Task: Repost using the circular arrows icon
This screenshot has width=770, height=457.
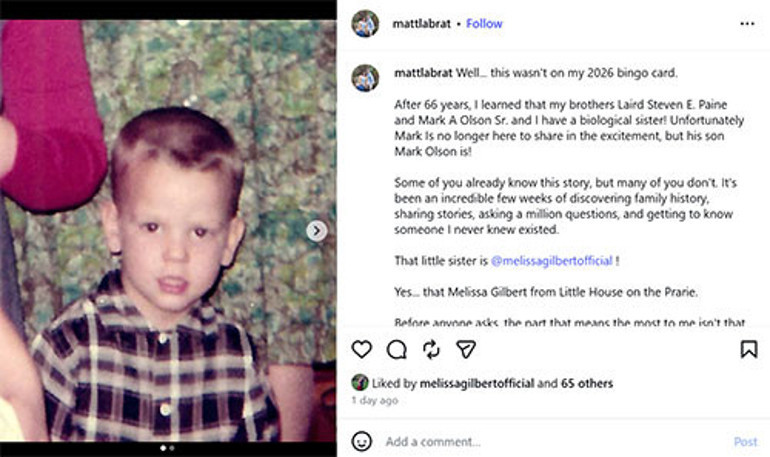Action: click(431, 349)
